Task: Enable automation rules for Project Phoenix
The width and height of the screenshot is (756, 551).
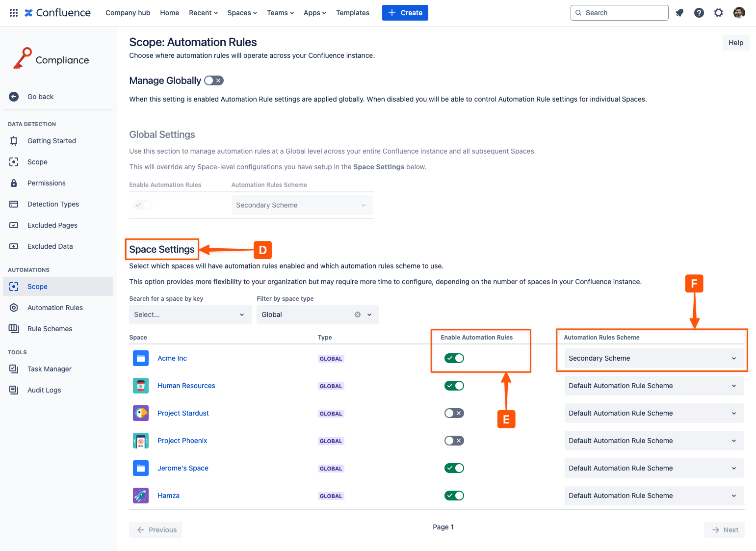Action: pyautogui.click(x=454, y=441)
